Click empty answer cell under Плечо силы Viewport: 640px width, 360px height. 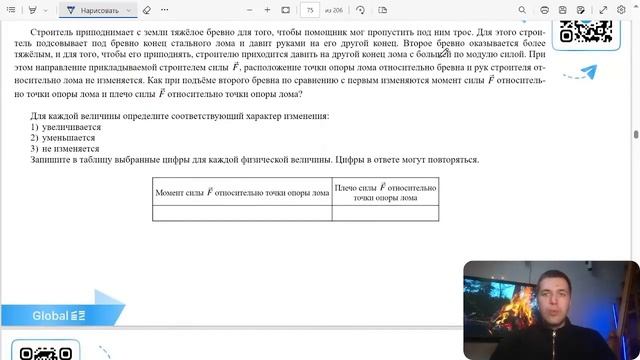[385, 213]
